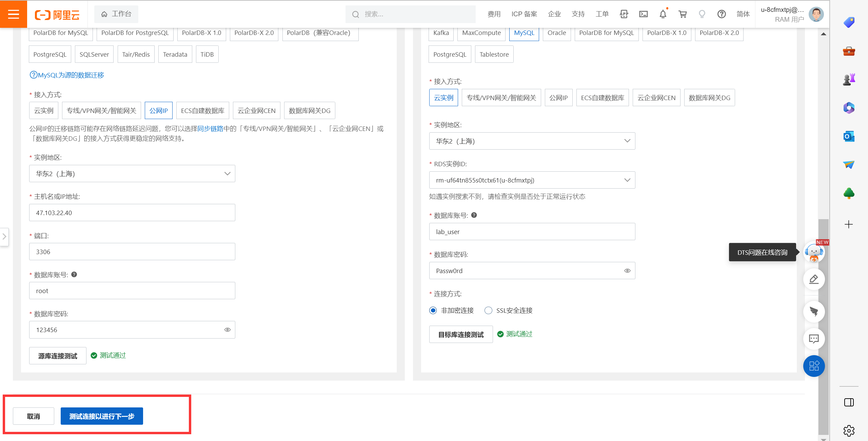Click the page vertical scrollbar thumb
This screenshot has width=868, height=441.
pos(823,326)
